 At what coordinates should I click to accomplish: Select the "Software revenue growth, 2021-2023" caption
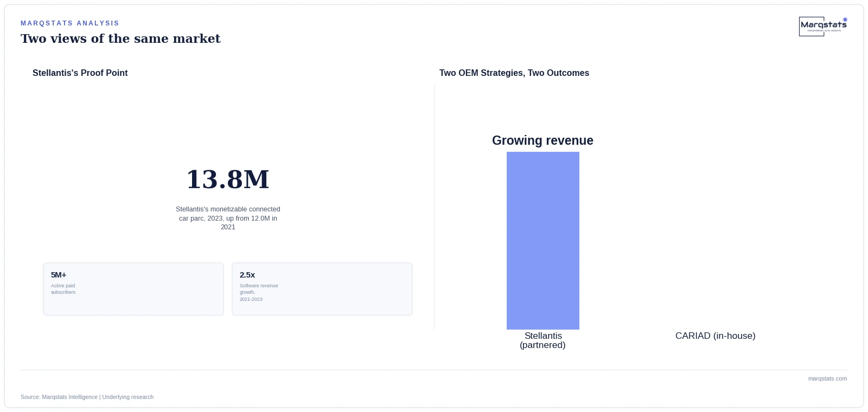coord(259,292)
